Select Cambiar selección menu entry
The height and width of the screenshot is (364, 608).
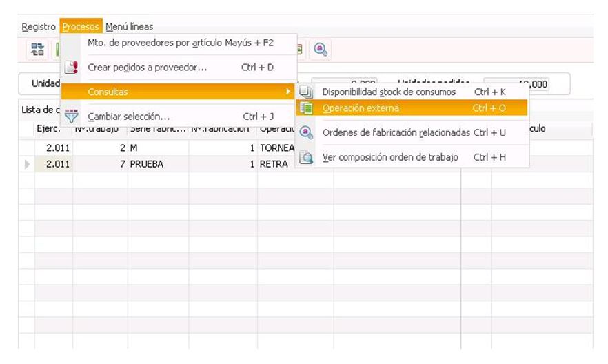pos(181,117)
